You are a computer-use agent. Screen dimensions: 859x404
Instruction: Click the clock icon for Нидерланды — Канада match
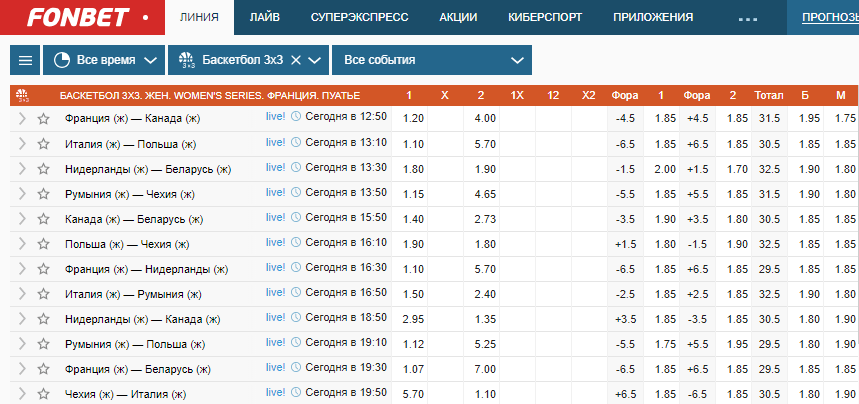[x=296, y=317]
